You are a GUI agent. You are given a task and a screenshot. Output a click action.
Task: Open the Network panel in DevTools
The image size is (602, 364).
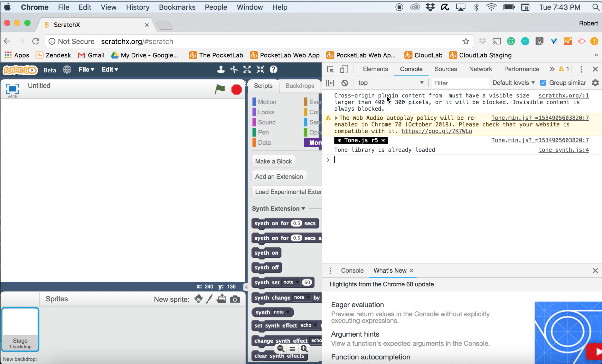[x=480, y=69]
